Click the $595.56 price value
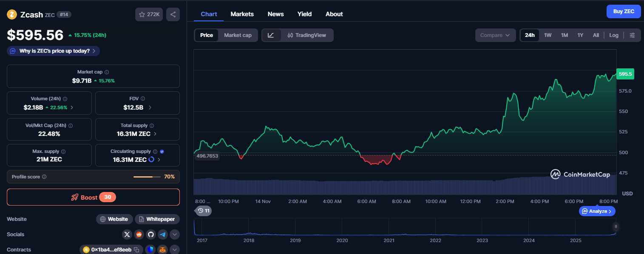The height and width of the screenshot is (254, 644). [x=35, y=35]
